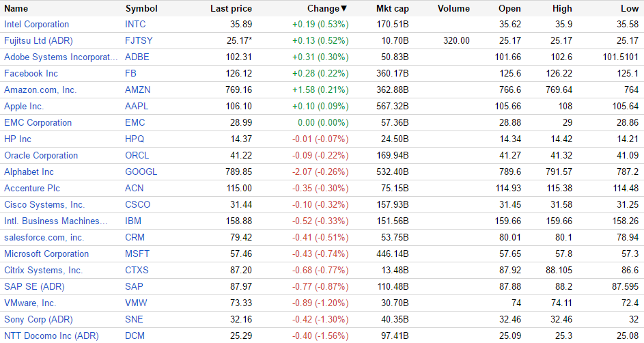Sort by Volume column header
Screen dimensions: 644x343
(x=453, y=9)
